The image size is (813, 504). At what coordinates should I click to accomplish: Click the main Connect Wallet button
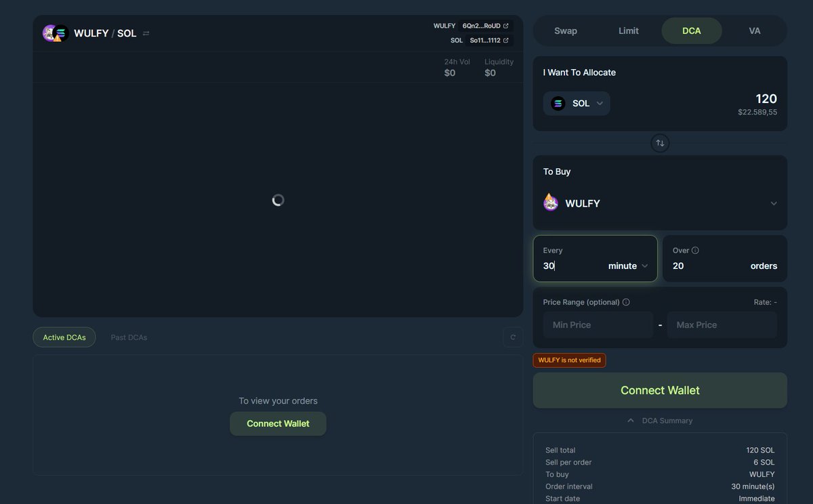coord(660,390)
